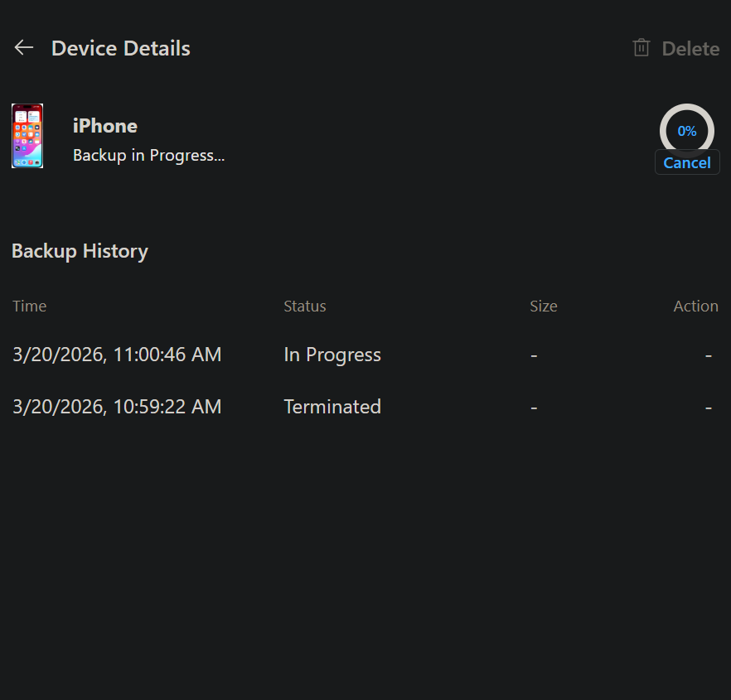The width and height of the screenshot is (731, 700).
Task: Select the Action column header
Action: [695, 307]
